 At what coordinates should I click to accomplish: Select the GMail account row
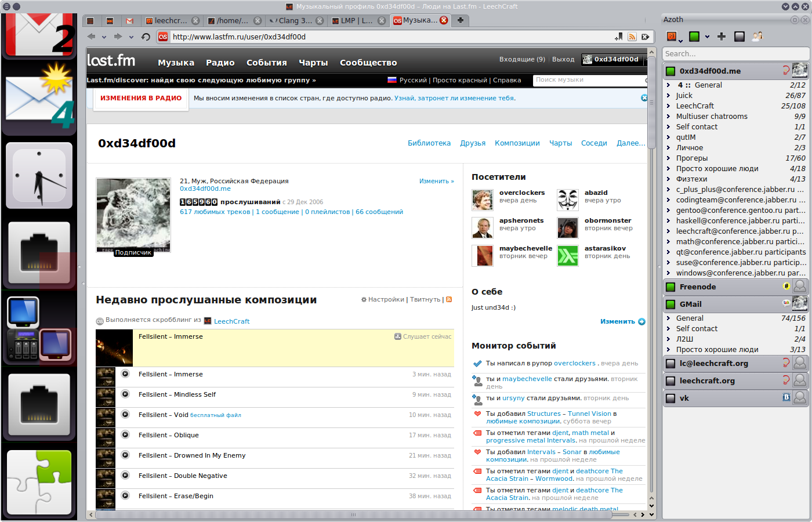tap(735, 304)
